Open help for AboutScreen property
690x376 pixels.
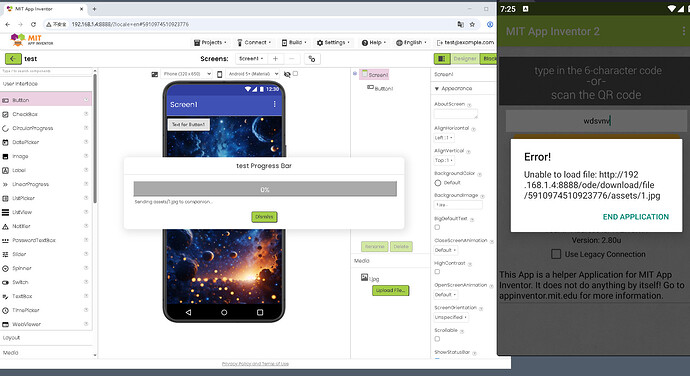(469, 105)
